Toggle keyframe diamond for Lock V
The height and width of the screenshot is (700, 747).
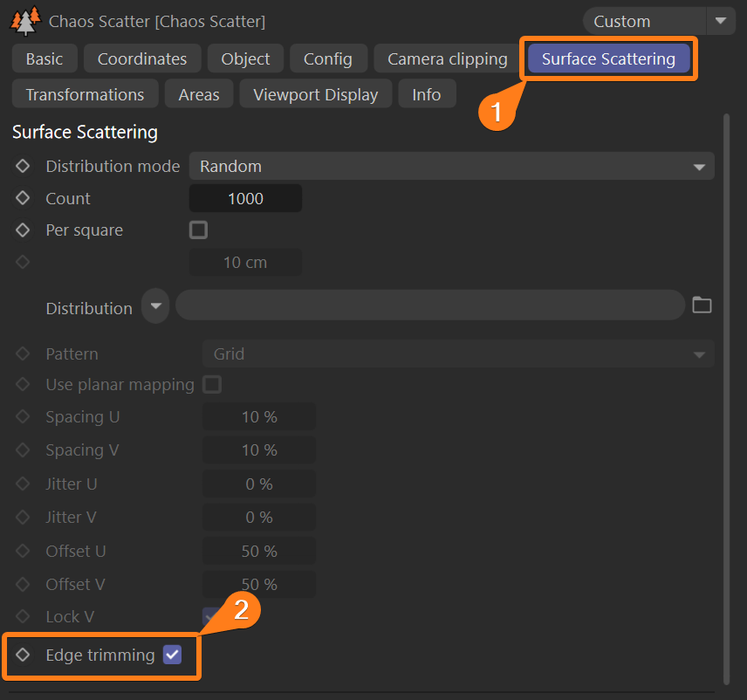tap(23, 616)
